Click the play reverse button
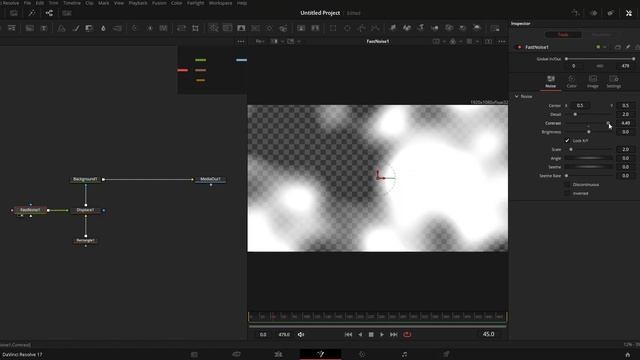 pos(360,334)
